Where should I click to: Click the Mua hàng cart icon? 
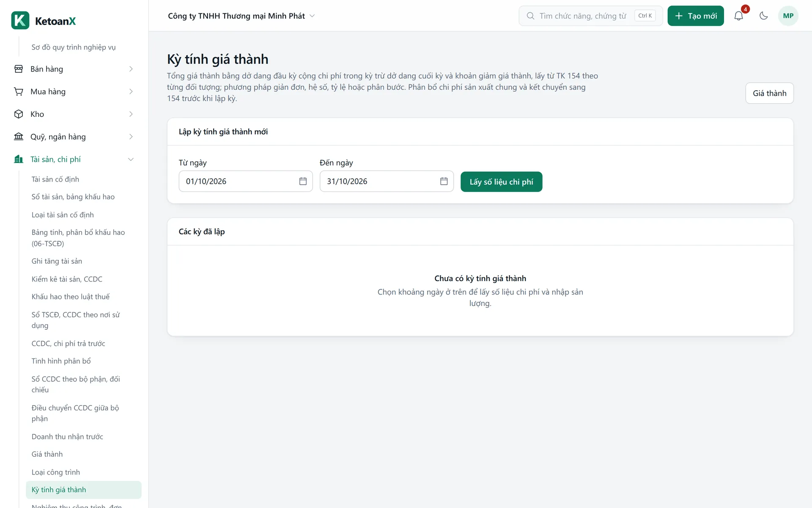[19, 91]
